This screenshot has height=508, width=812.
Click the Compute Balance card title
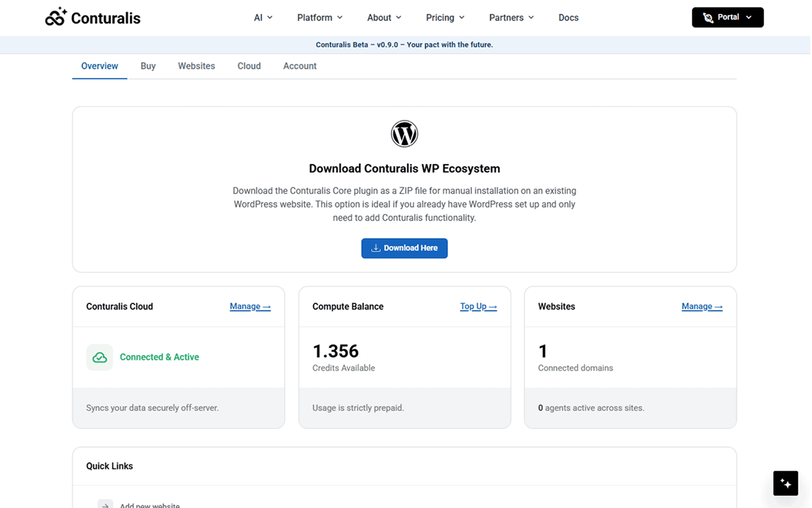348,306
